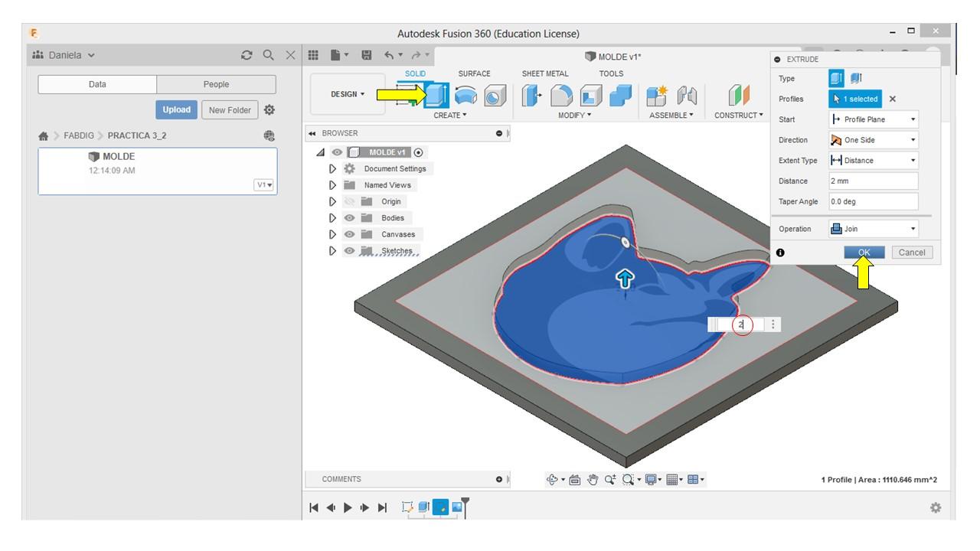Open the Operation dropdown showing Join

pyautogui.click(x=874, y=229)
